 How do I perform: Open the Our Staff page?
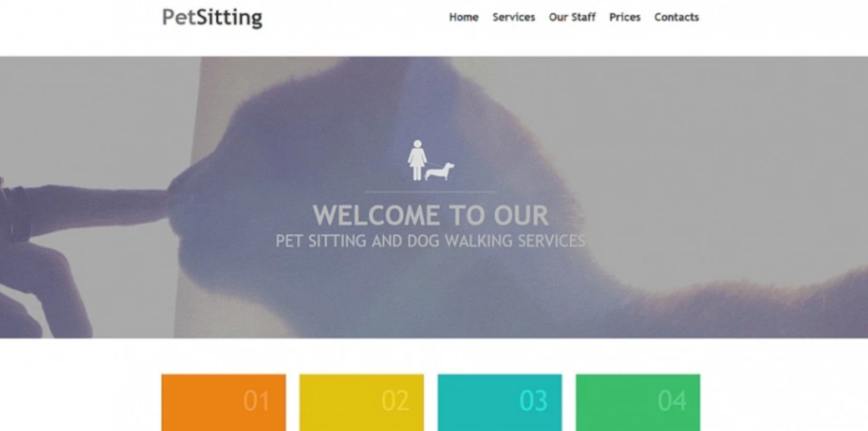572,18
